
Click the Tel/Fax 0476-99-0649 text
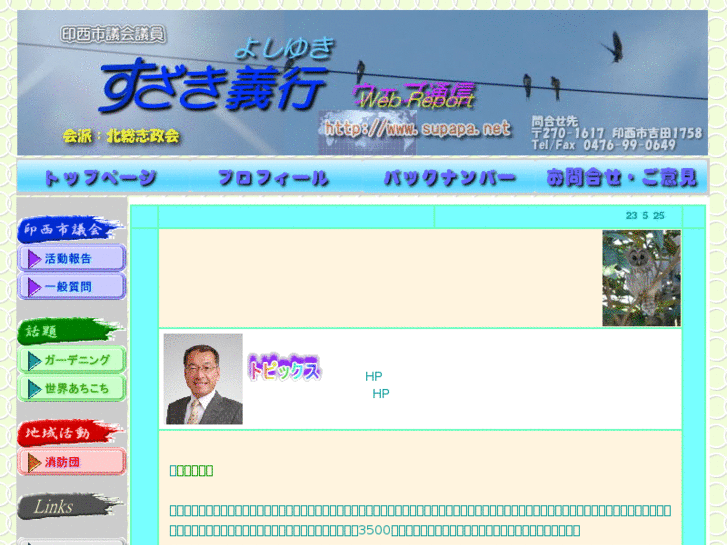[x=603, y=145]
